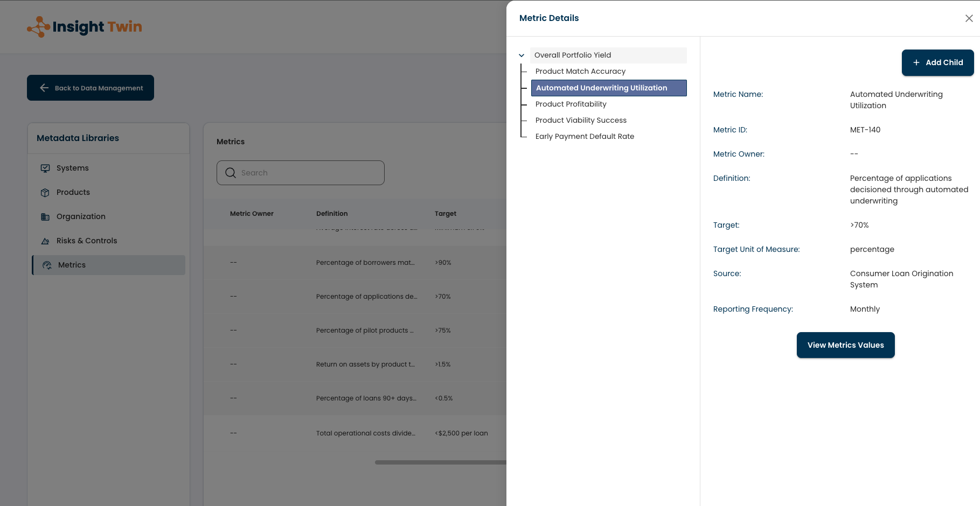The height and width of the screenshot is (506, 980).
Task: Collapse the Overall Portfolio Yield tree node
Action: pos(522,55)
